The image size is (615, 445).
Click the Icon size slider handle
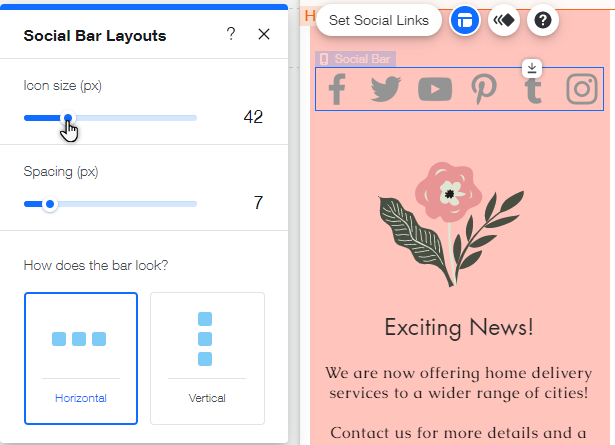[68, 118]
